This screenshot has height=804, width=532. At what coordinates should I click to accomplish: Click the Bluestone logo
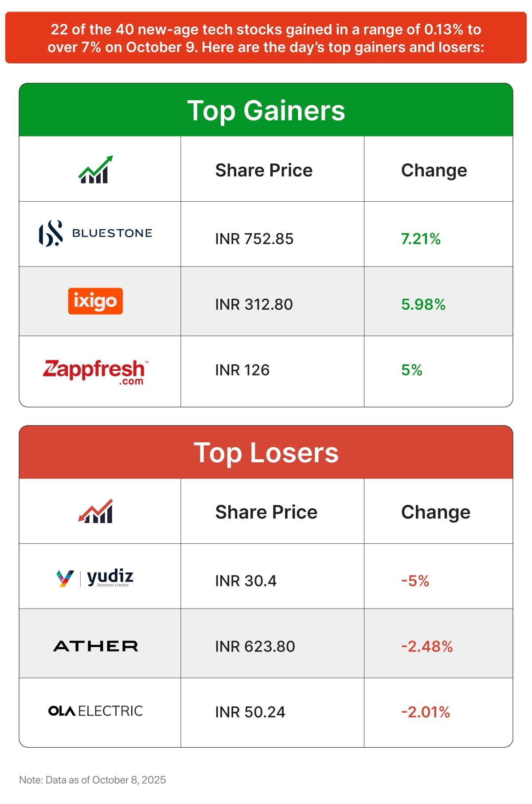click(95, 233)
